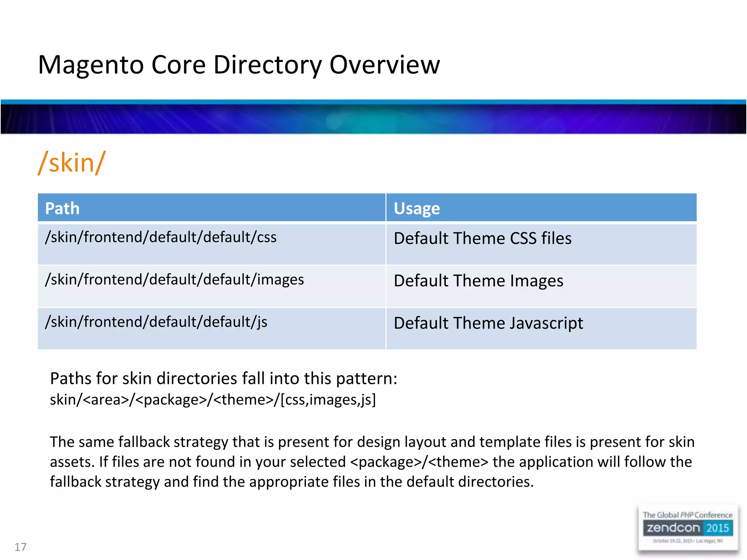This screenshot has height=560, width=747.
Task: Click 'Default Theme Images' cell
Action: [541, 286]
